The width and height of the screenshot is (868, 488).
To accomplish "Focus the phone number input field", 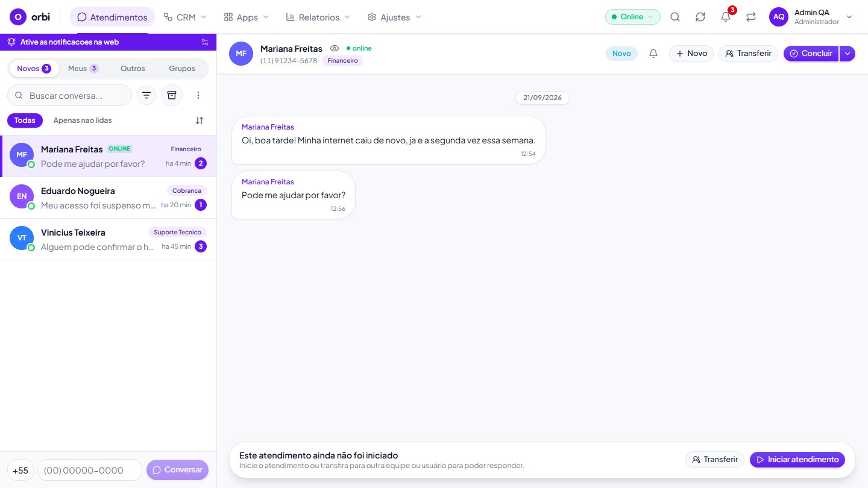I will pos(90,470).
